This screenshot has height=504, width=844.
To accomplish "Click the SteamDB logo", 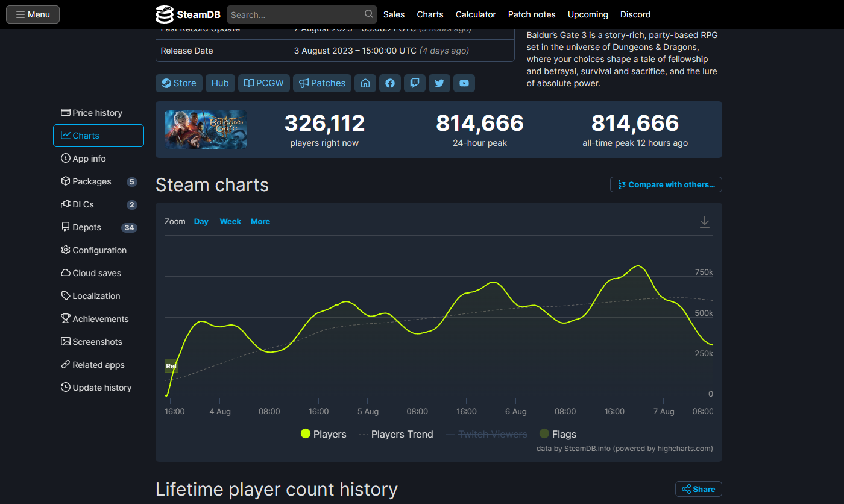I will (187, 14).
